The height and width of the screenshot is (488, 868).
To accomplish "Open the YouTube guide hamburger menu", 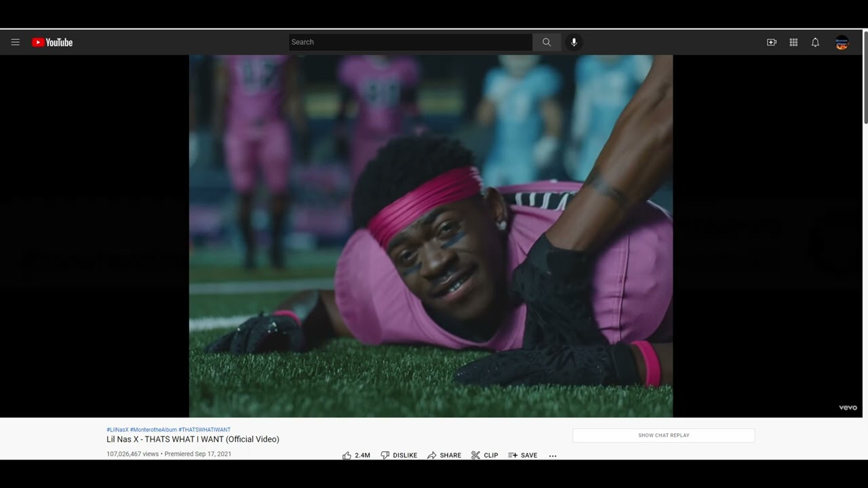I will pyautogui.click(x=15, y=42).
